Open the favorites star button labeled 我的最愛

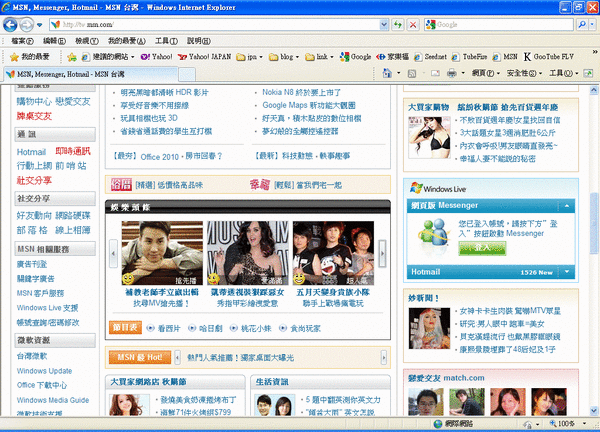tap(30, 57)
